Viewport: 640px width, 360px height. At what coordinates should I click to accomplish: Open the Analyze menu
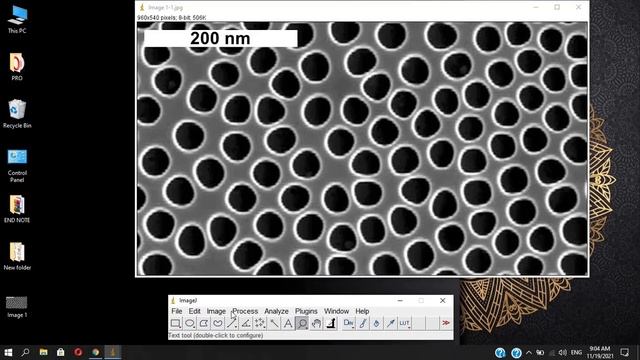click(x=276, y=311)
